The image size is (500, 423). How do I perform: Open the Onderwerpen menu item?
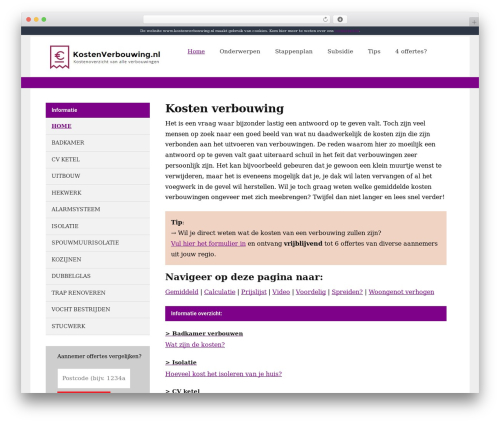point(240,51)
